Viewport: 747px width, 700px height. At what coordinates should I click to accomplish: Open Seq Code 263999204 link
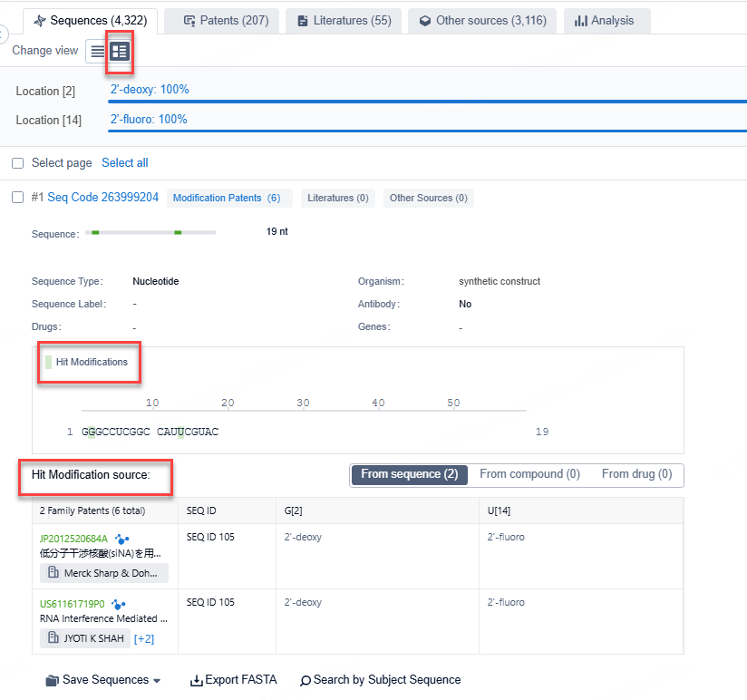coord(102,198)
